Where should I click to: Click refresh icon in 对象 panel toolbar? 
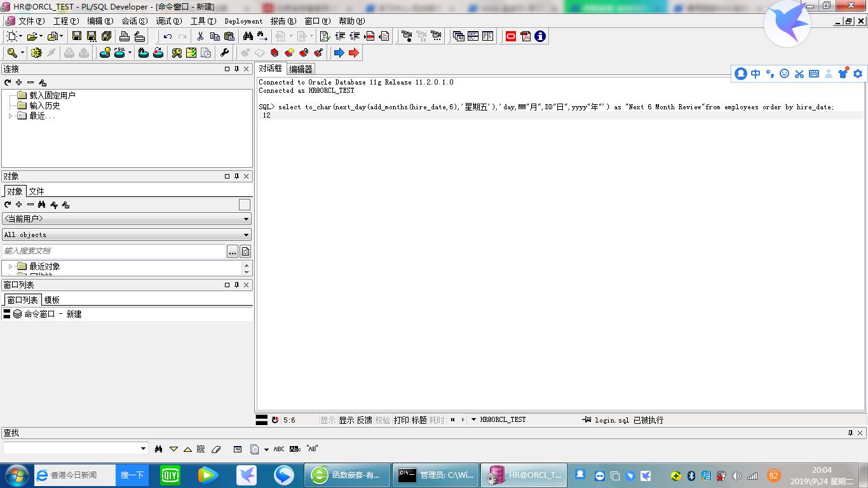coord(8,205)
